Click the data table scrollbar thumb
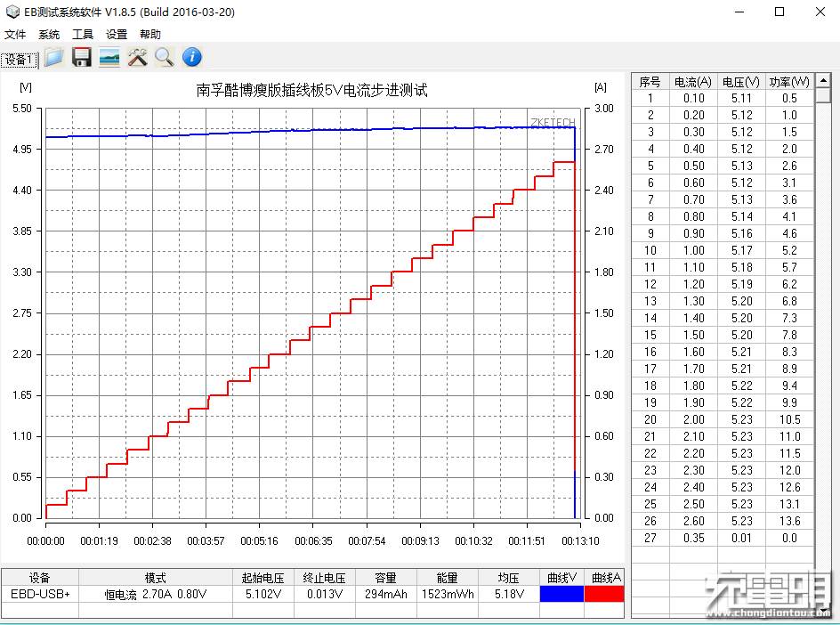 click(x=823, y=95)
